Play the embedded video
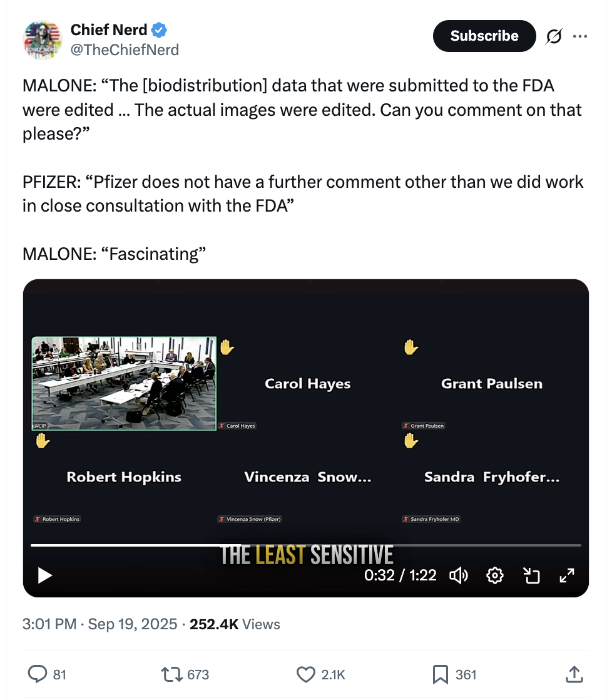This screenshot has height=700, width=612. click(x=45, y=575)
